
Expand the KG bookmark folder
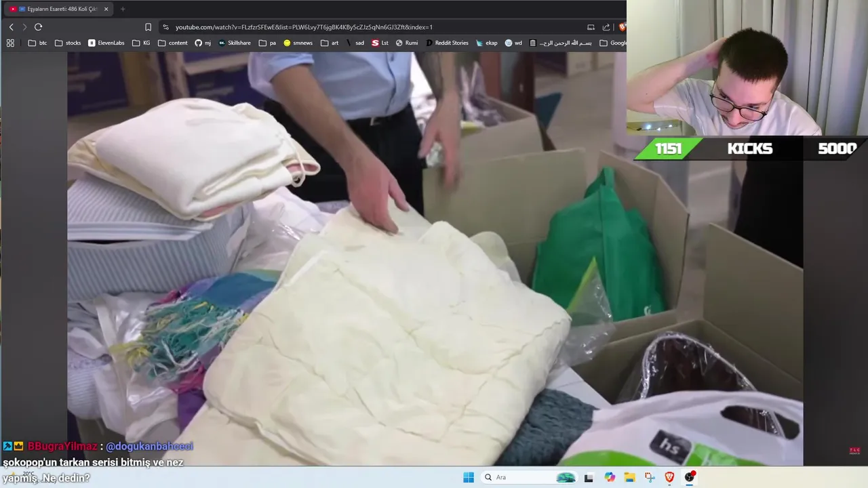point(142,43)
